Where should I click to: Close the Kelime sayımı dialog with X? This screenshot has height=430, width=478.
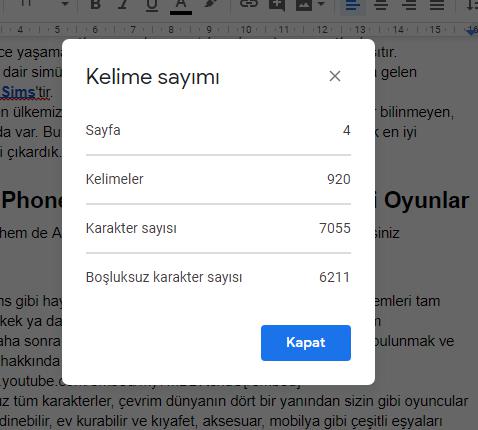(x=335, y=76)
